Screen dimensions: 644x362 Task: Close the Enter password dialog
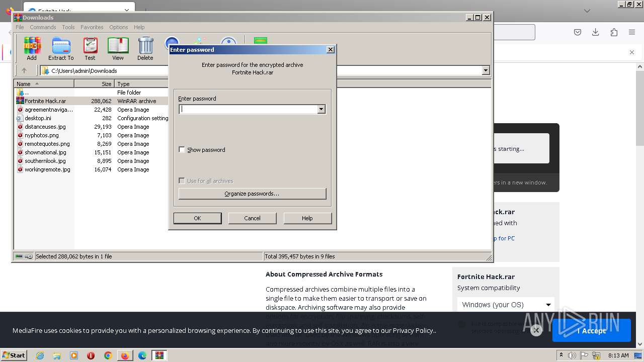(330, 49)
